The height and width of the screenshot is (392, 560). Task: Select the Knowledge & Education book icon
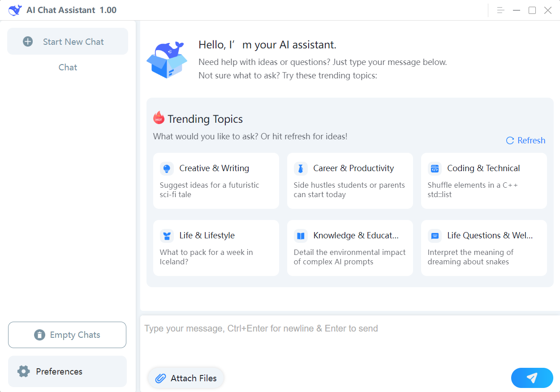click(x=301, y=235)
